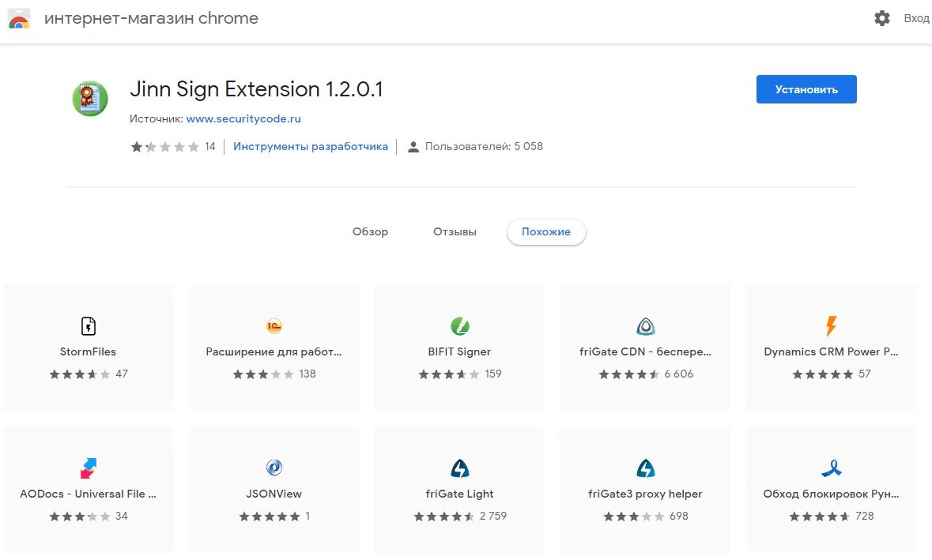Open the AODocs - Universal File title
This screenshot has width=932, height=560.
(x=88, y=494)
